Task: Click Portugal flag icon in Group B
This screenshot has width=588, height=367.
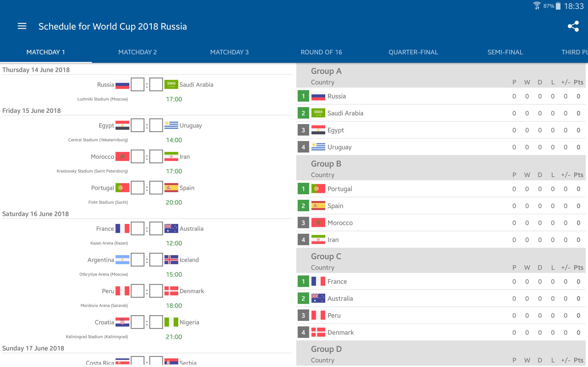Action: pos(318,189)
